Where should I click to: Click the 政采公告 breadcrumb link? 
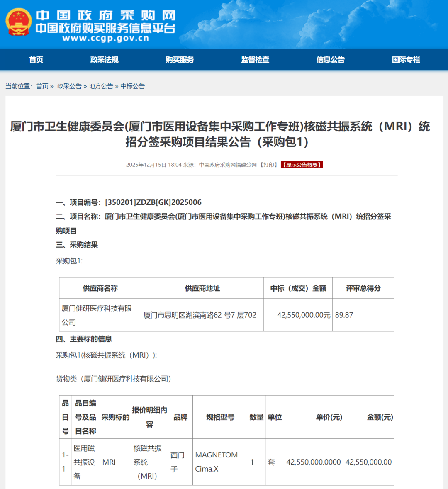coord(69,86)
